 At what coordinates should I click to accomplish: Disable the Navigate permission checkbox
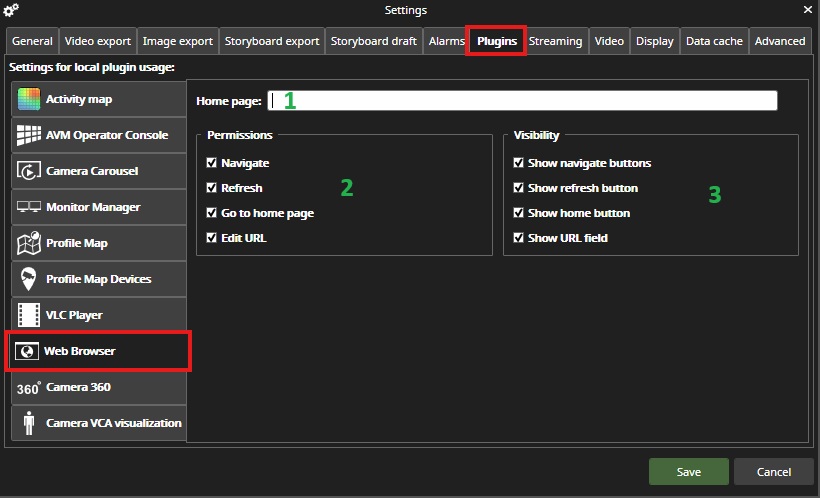coord(211,163)
